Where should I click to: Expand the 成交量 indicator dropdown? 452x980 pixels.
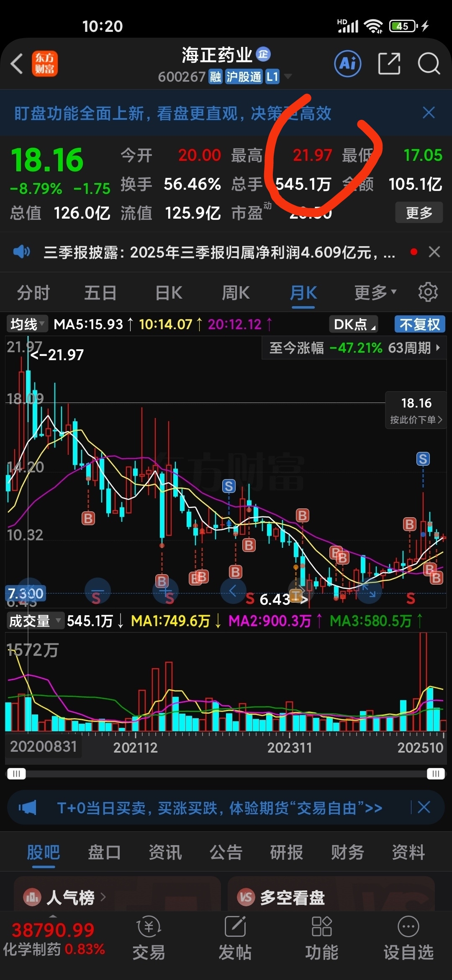(35, 621)
